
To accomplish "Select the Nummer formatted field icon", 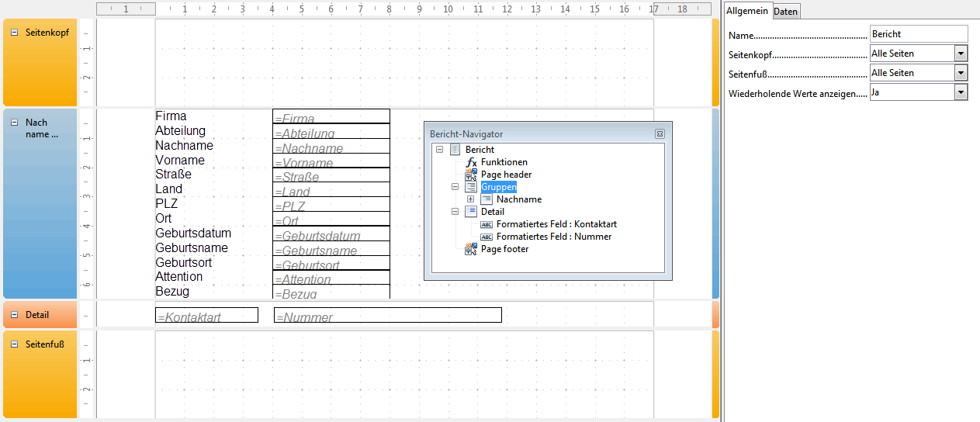I will tap(487, 237).
